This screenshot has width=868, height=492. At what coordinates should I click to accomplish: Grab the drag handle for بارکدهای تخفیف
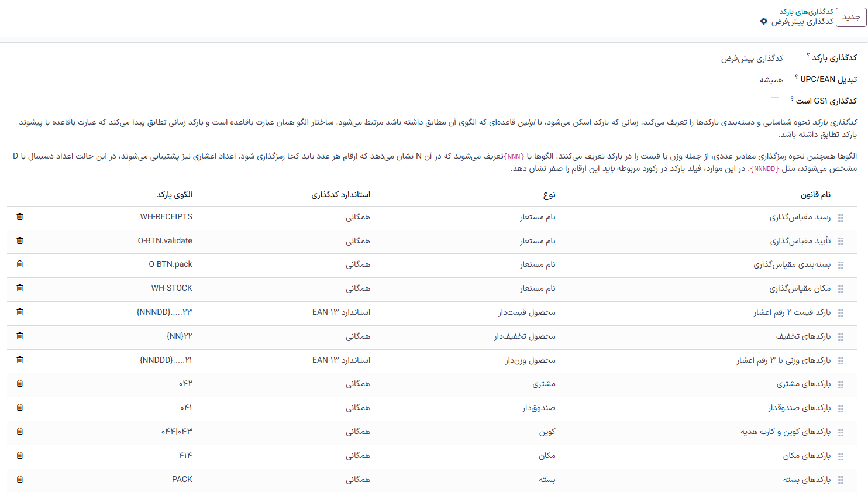tap(841, 337)
